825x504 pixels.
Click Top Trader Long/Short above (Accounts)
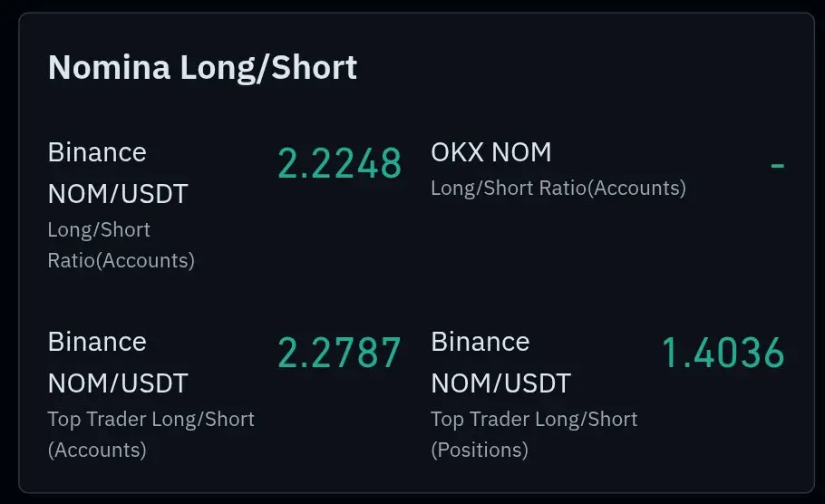coord(151,420)
